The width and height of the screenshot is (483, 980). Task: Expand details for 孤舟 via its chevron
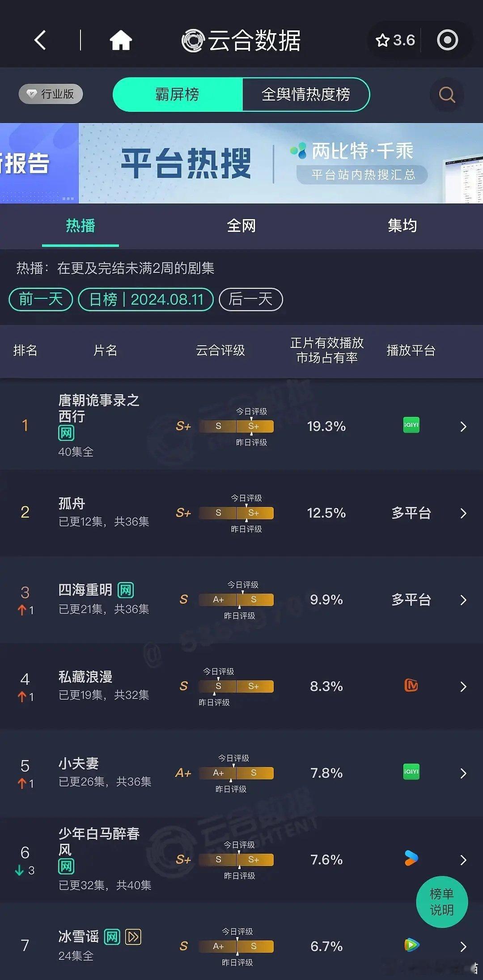click(x=463, y=513)
